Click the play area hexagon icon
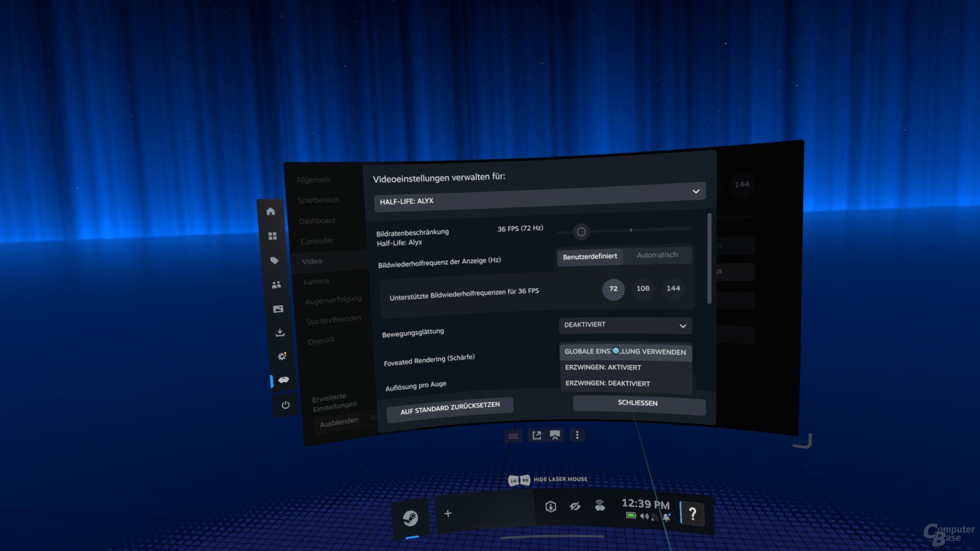 point(550,507)
